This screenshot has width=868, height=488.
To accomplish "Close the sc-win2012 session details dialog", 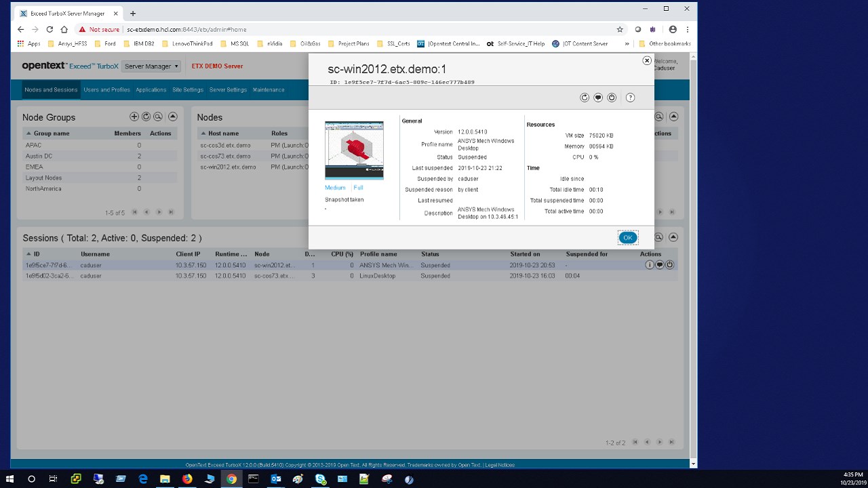I will pos(647,60).
